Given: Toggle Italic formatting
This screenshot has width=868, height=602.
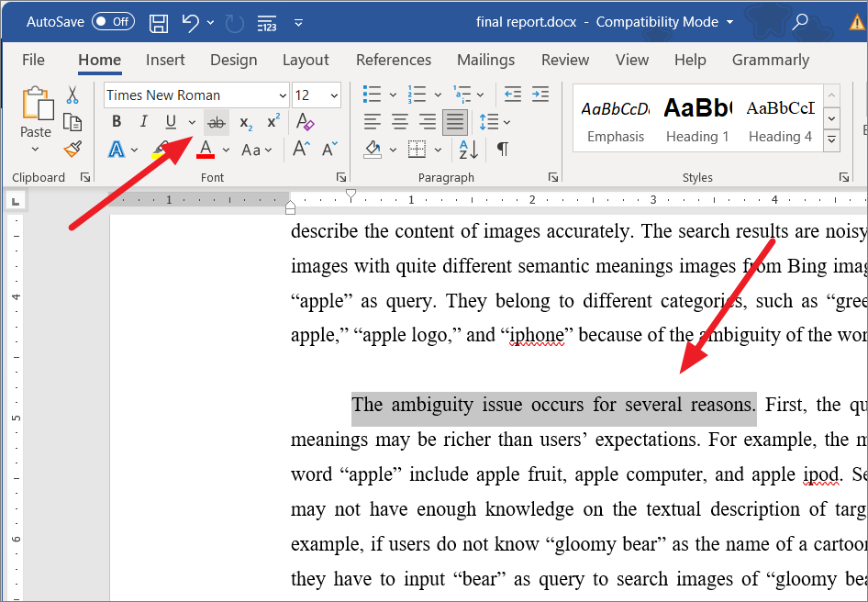Looking at the screenshot, I should click(143, 121).
